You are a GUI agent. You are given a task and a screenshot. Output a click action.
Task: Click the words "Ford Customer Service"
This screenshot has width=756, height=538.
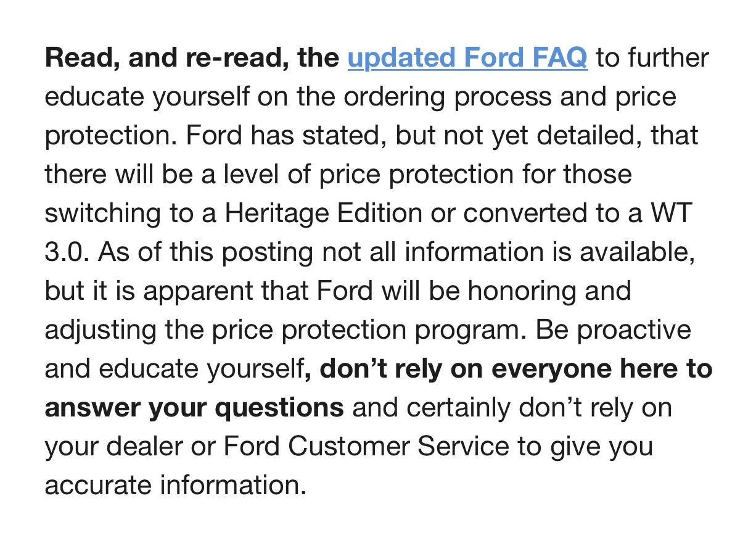pyautogui.click(x=366, y=447)
